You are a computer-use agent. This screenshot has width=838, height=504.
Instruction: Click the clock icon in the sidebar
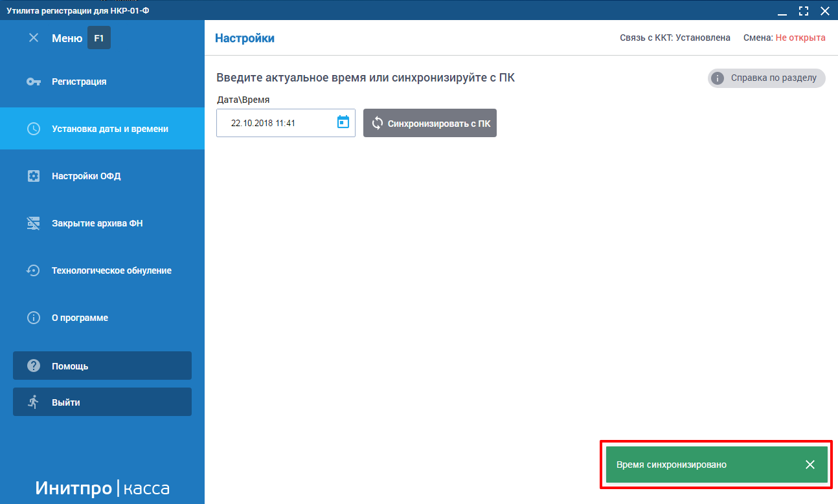tap(34, 129)
